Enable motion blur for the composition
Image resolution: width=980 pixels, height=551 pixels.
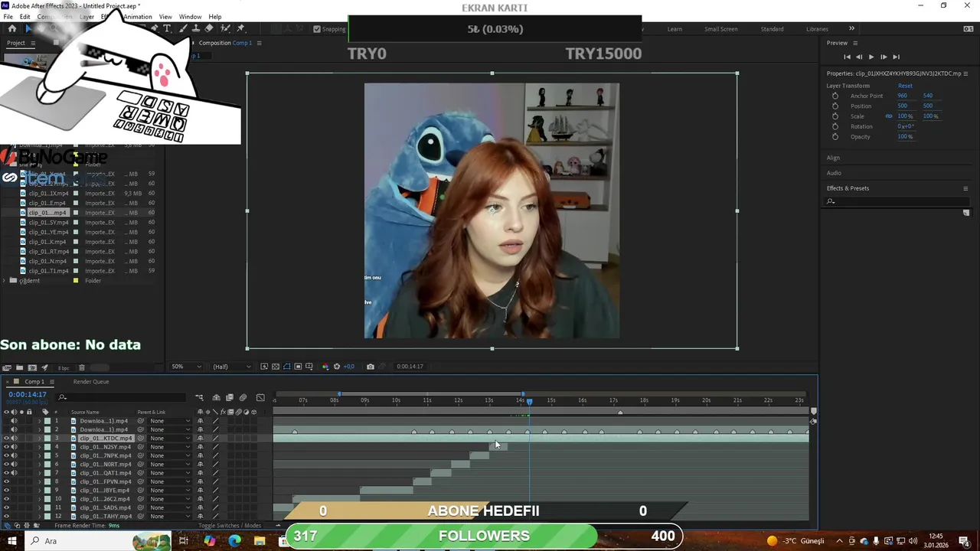tap(243, 397)
